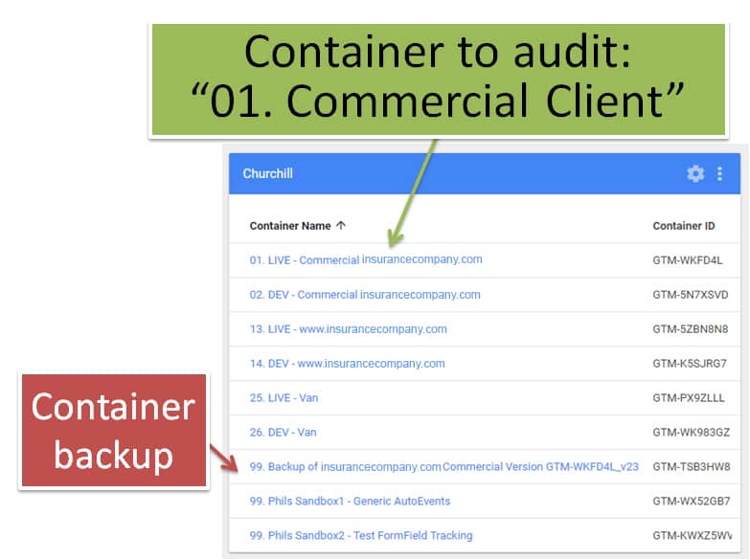Open 14. DEV - www.insurancecompany.com container
Screen dimensions: 750x560
coord(347,364)
